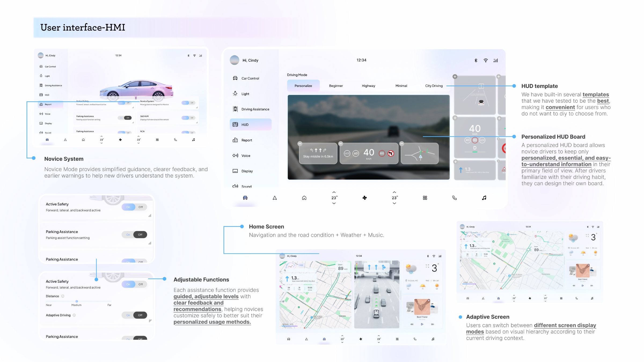Toggle the Adaptive Driving switch
Viewport: 644px width, 362px height.
tap(134, 315)
